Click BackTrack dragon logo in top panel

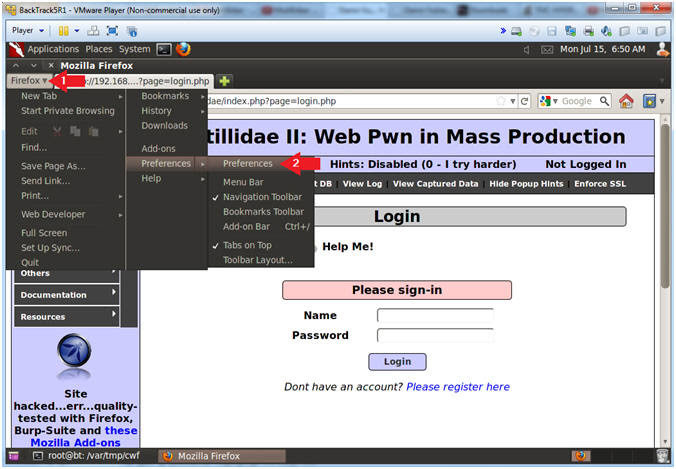(x=16, y=50)
